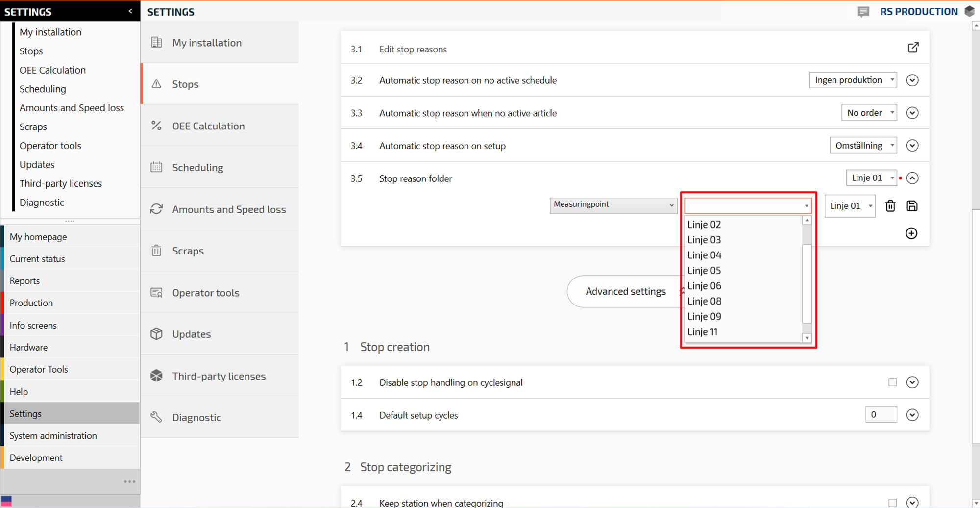Click the Default setup cycles input field
The width and height of the screenshot is (980, 508).
click(881, 415)
